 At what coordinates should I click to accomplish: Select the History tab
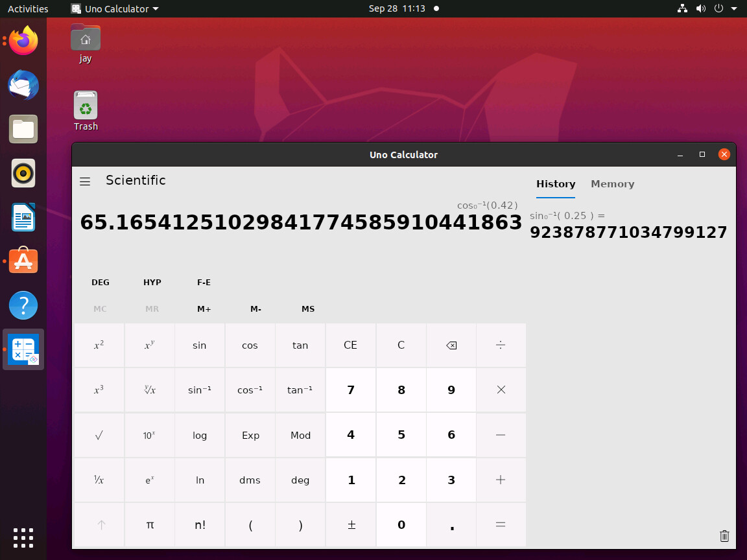[x=556, y=184]
